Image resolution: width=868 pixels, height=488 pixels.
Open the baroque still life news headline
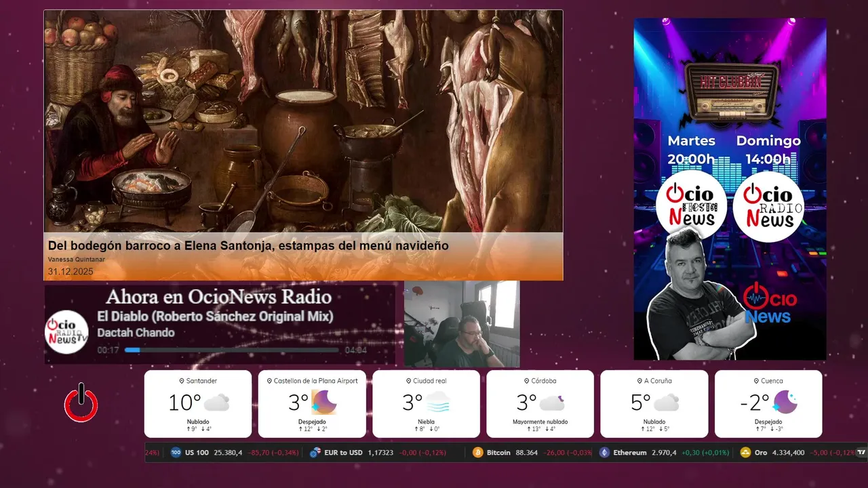tap(248, 245)
